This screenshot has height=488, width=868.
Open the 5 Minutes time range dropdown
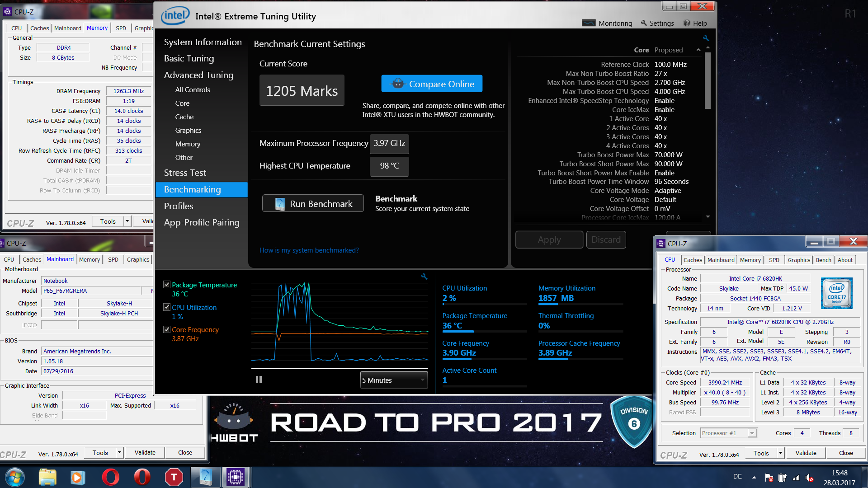pyautogui.click(x=394, y=380)
